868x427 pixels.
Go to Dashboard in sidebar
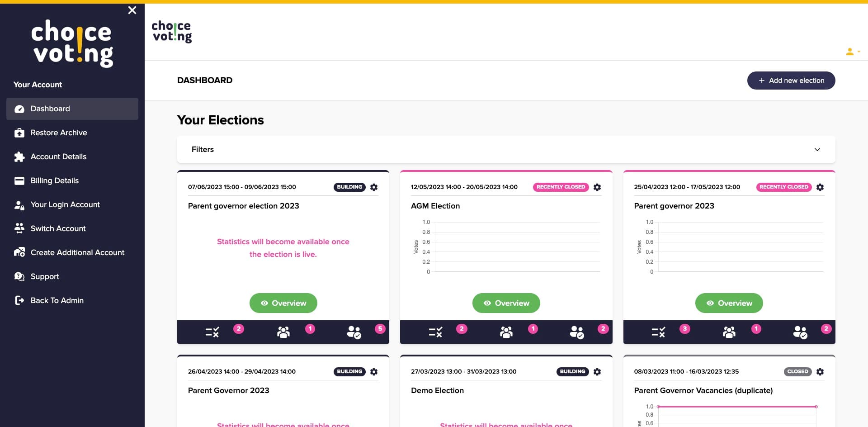[72, 109]
